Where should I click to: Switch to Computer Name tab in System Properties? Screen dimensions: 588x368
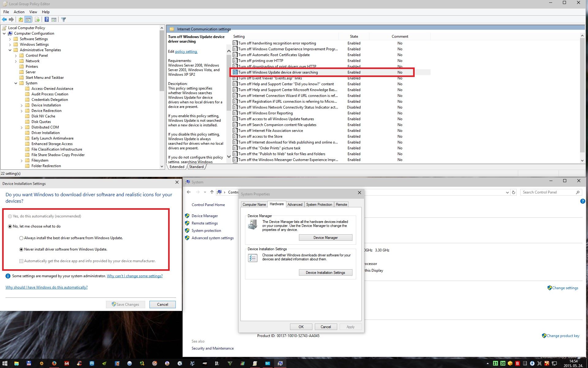tap(254, 205)
